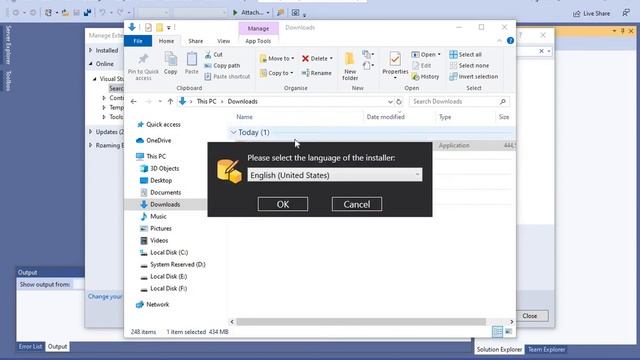Select This PC in navigation pane

pos(156,156)
